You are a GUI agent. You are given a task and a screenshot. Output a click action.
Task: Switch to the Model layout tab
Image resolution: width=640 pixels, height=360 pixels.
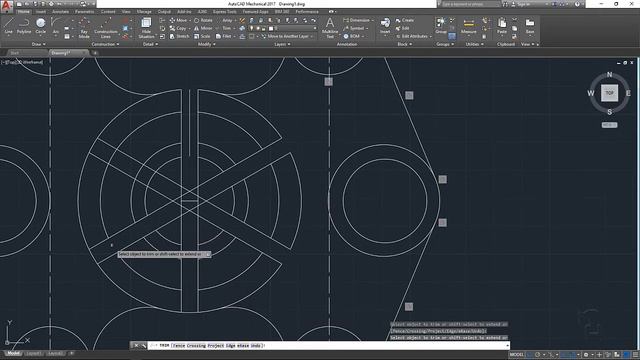(x=13, y=353)
